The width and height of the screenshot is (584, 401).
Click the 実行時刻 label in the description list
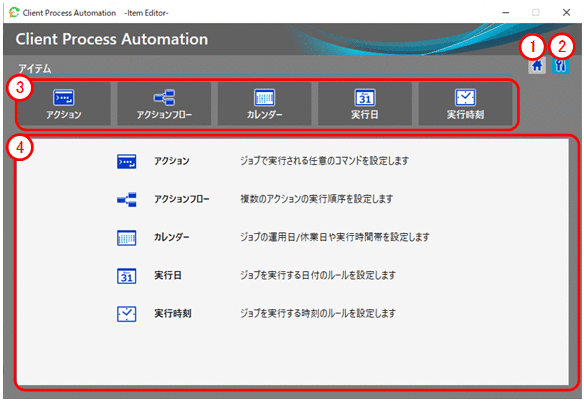point(173,314)
